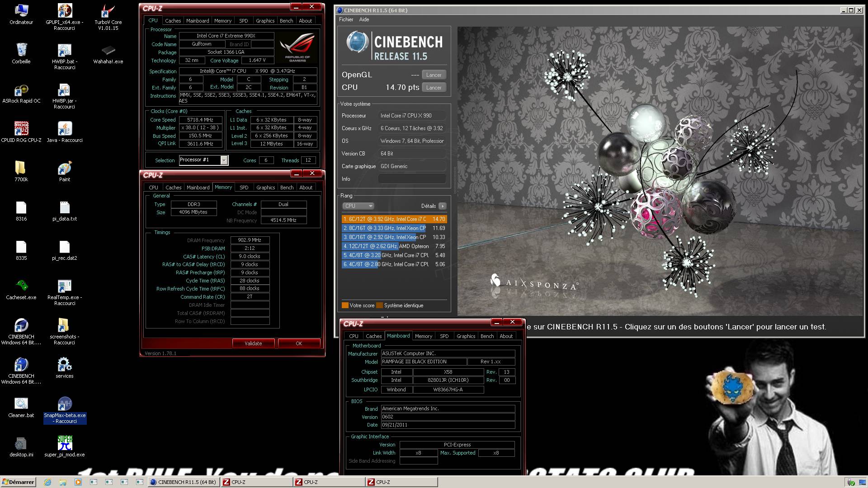
Task: Open the Fichier menu in Cinebench
Action: point(346,19)
